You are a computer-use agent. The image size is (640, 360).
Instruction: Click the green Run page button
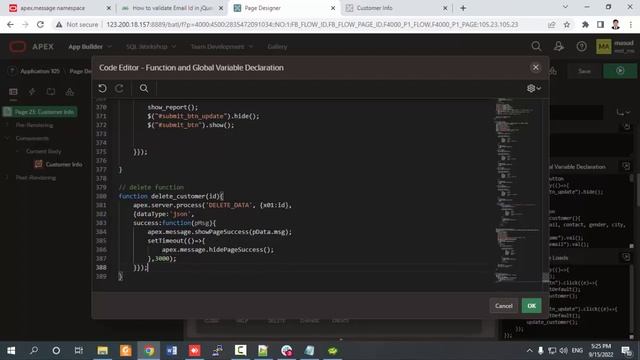click(620, 71)
